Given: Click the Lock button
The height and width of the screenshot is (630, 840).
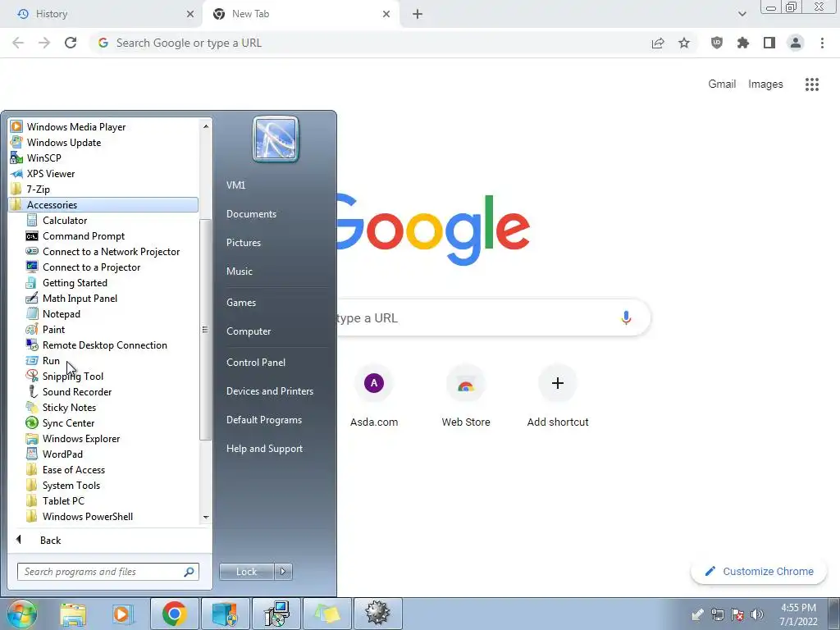Looking at the screenshot, I should tap(246, 572).
